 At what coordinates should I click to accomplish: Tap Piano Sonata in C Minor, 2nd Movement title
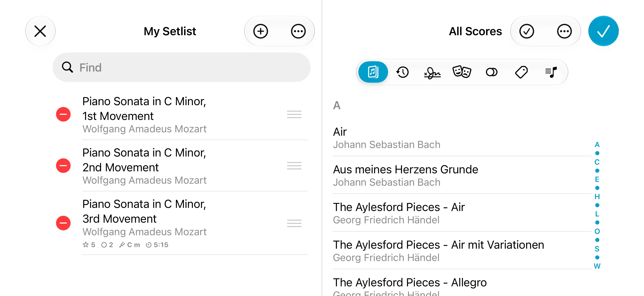coord(144,160)
